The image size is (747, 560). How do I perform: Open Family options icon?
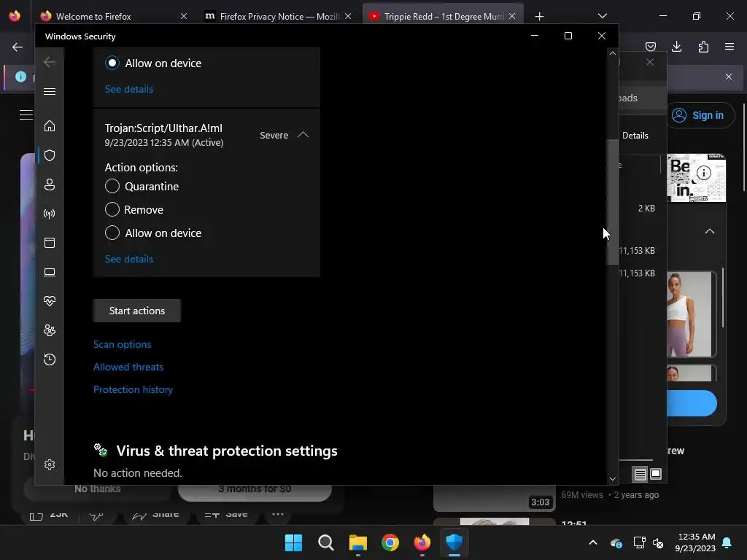click(x=50, y=330)
